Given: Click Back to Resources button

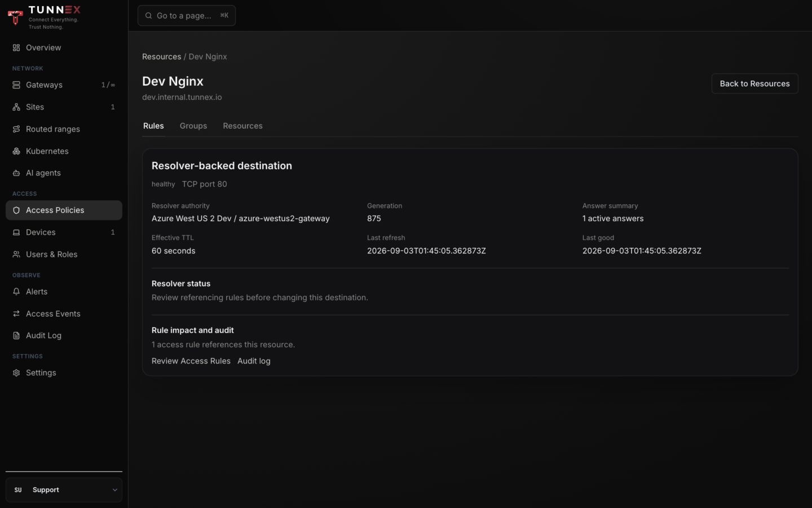Looking at the screenshot, I should [x=754, y=84].
